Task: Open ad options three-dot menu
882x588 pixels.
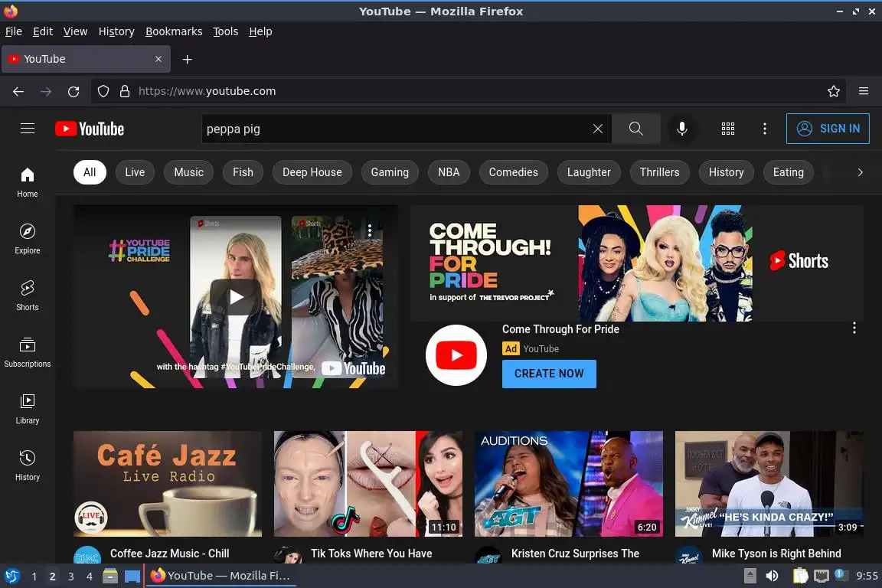Action: pyautogui.click(x=854, y=328)
